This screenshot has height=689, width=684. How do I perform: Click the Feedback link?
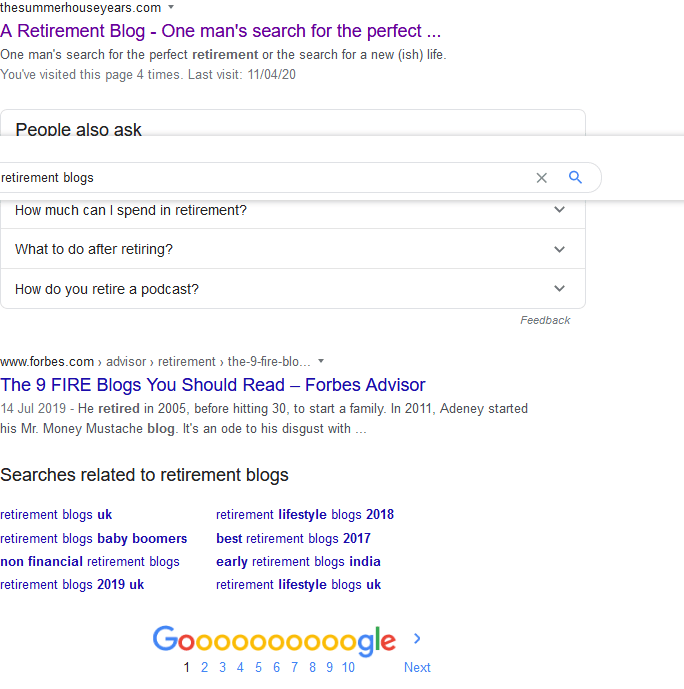click(x=545, y=320)
